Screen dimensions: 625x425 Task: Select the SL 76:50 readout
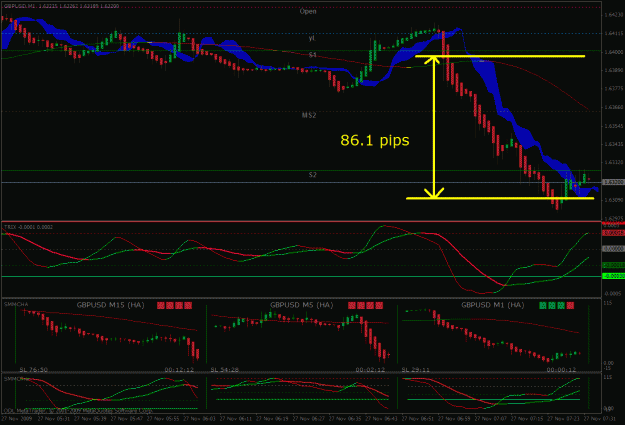[x=33, y=370]
